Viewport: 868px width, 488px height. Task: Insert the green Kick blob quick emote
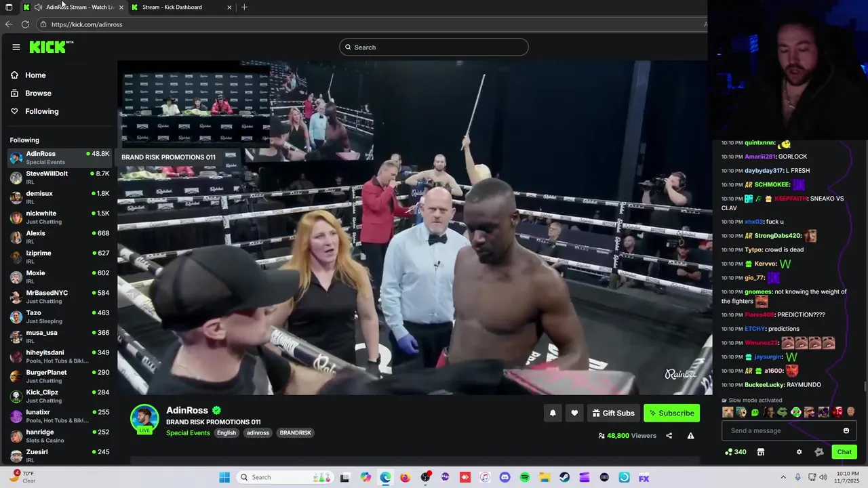pos(755,411)
